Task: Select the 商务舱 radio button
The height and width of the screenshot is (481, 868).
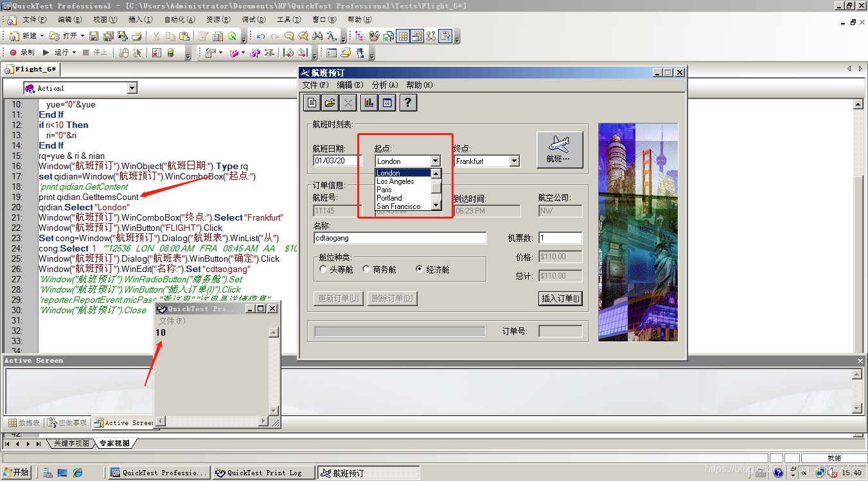Action: (x=366, y=269)
